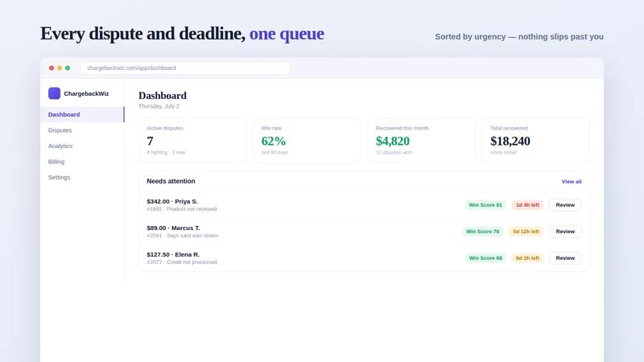Screen dimensions: 644x362
Task: Select the Active disputes card
Action: coord(192,140)
